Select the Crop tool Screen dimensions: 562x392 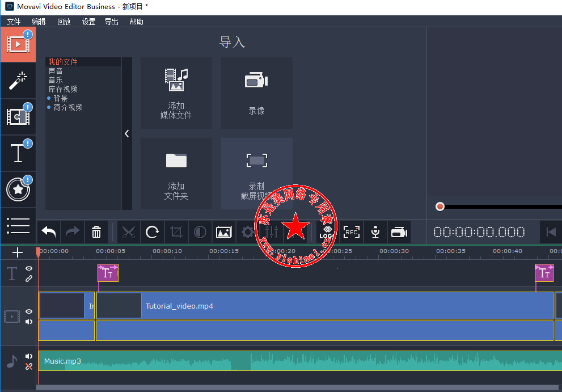click(176, 233)
